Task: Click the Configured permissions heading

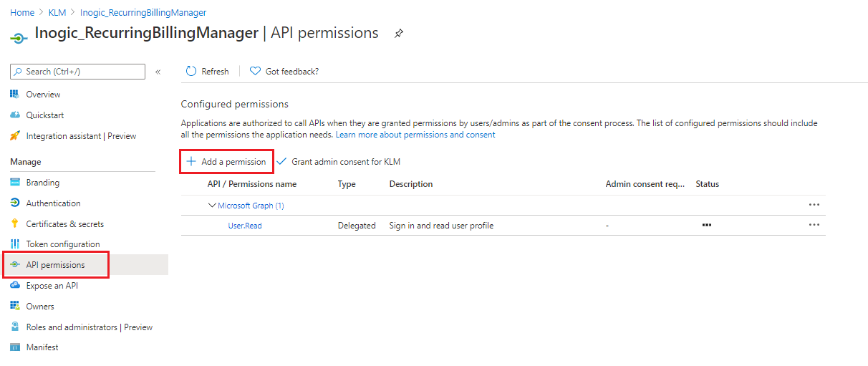Action: coord(235,105)
